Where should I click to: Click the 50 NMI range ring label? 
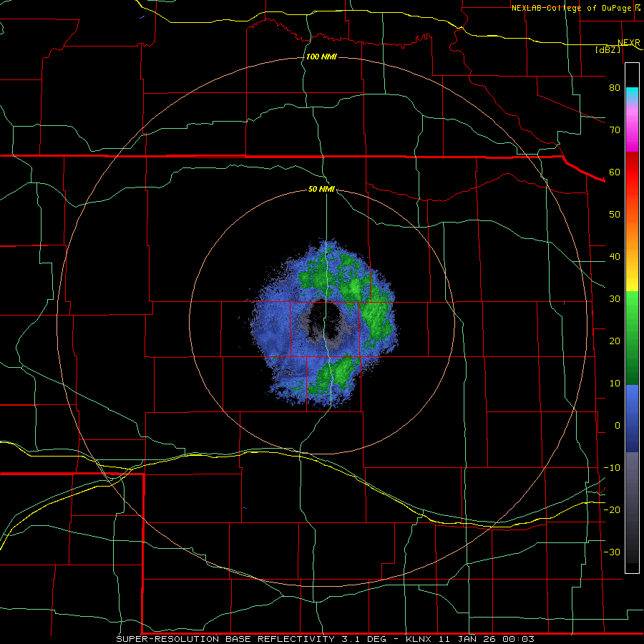click(x=321, y=190)
